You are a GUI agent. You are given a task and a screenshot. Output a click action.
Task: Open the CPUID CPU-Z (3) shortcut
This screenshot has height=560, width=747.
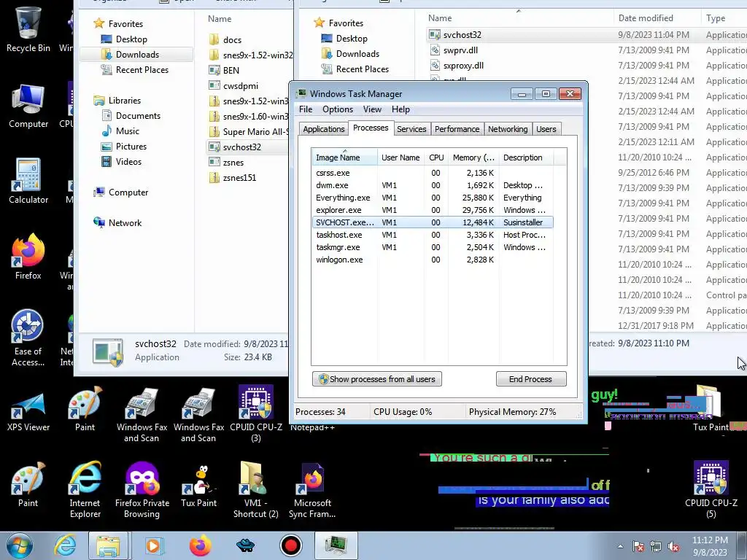pos(256,413)
